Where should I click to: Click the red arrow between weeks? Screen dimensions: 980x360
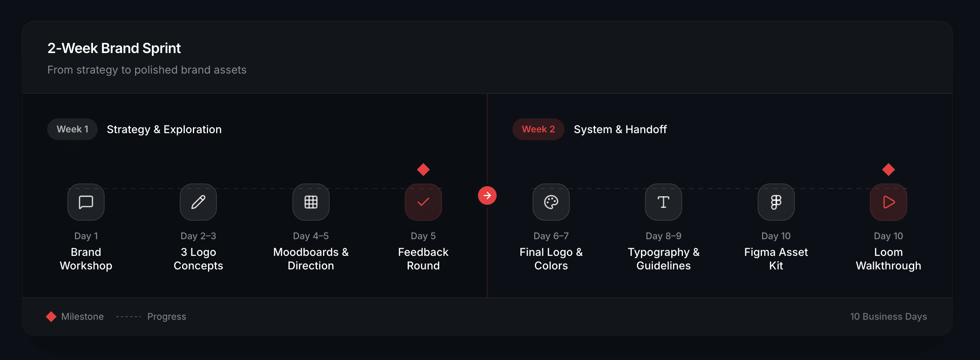click(x=487, y=195)
